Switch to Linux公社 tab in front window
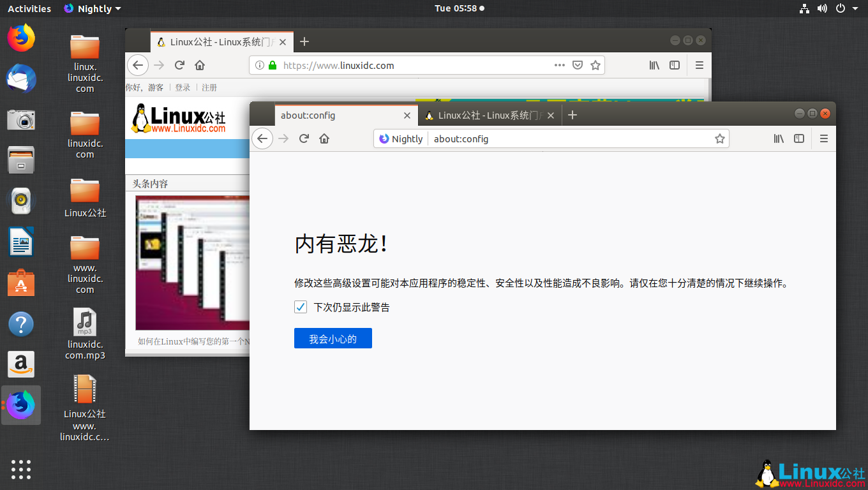 [490, 115]
